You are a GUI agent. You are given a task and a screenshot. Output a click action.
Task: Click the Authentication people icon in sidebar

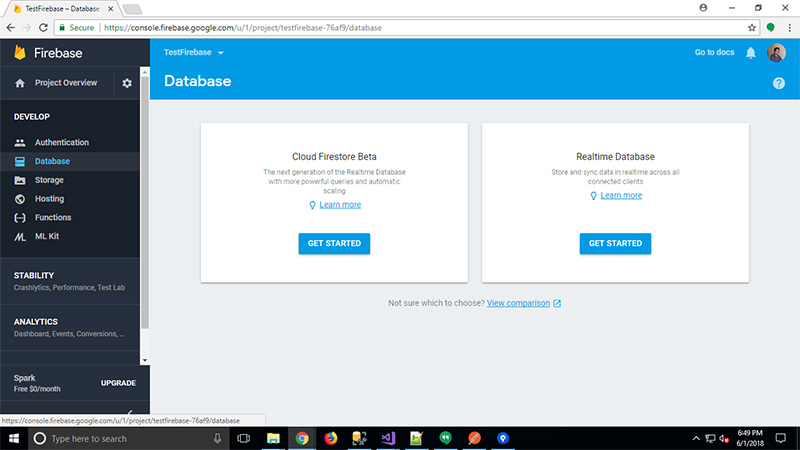tap(20, 143)
